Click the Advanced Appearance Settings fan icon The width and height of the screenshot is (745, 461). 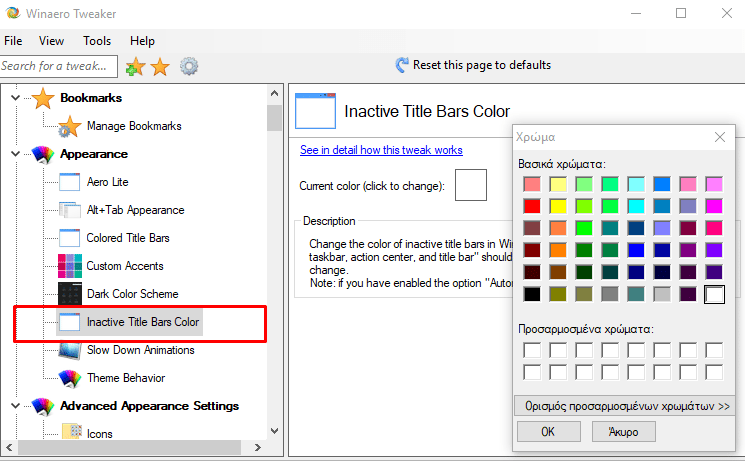click(43, 406)
